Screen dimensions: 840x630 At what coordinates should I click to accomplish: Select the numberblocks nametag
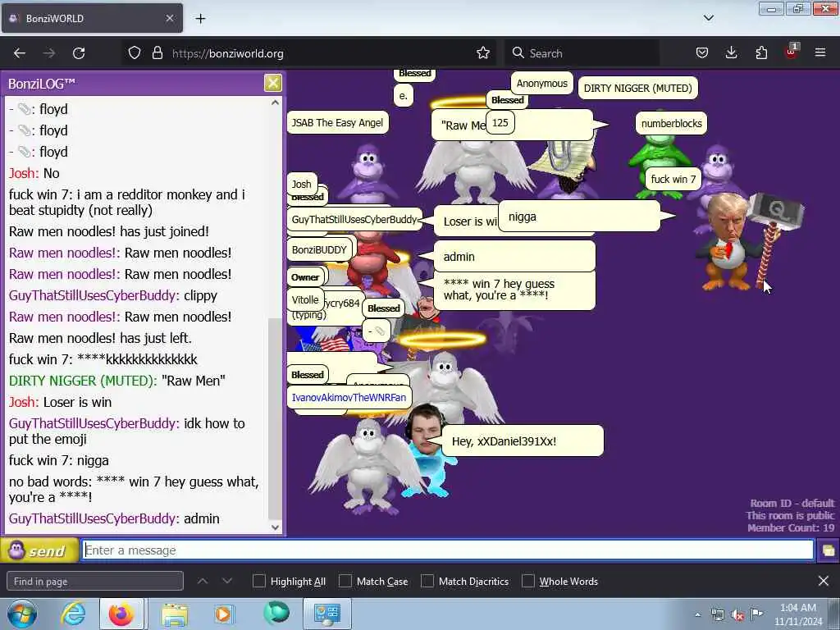click(x=671, y=124)
